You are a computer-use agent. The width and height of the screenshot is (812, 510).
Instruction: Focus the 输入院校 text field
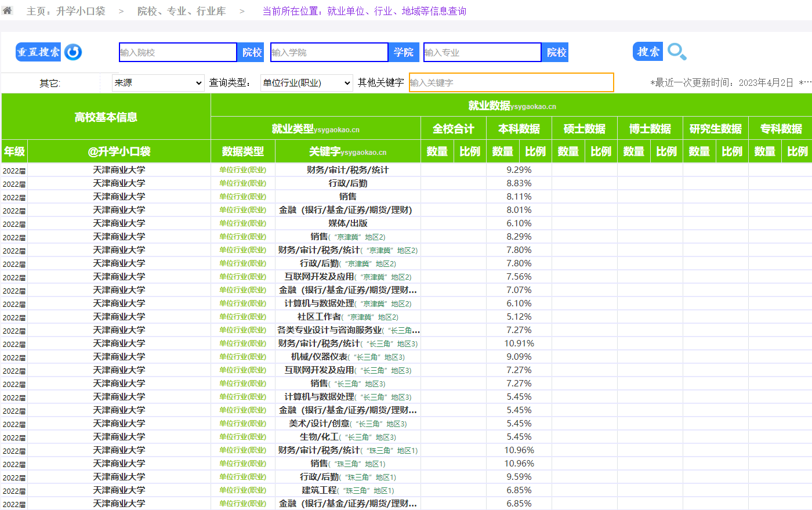pos(177,52)
